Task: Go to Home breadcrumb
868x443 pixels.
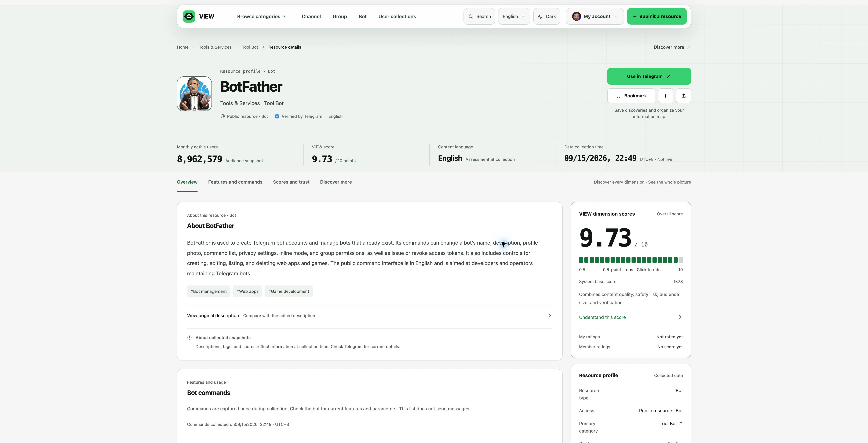Action: coord(183,47)
